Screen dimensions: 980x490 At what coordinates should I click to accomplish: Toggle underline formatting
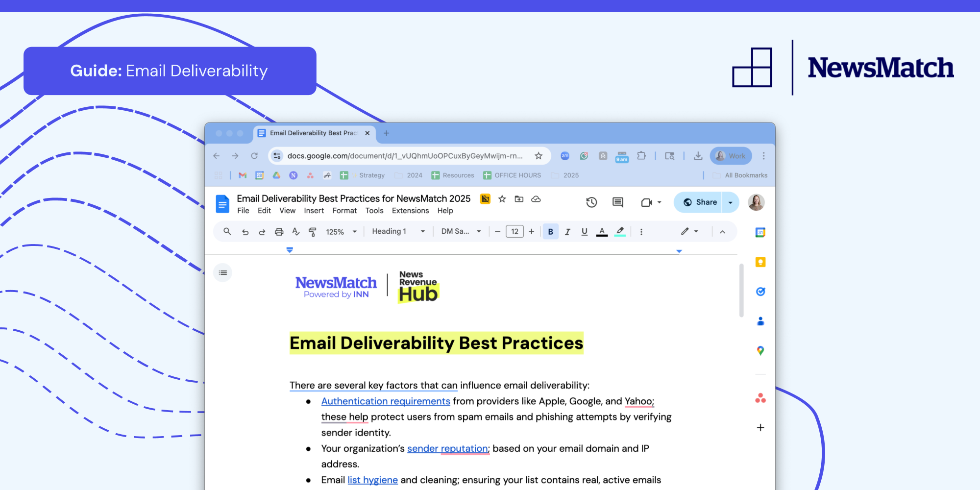(x=585, y=232)
